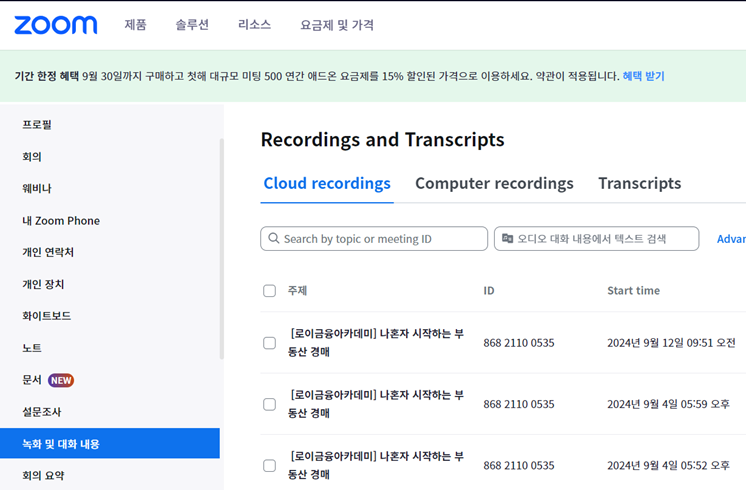Click the Zoom logo
This screenshot has height=490, width=746.
pos(56,25)
